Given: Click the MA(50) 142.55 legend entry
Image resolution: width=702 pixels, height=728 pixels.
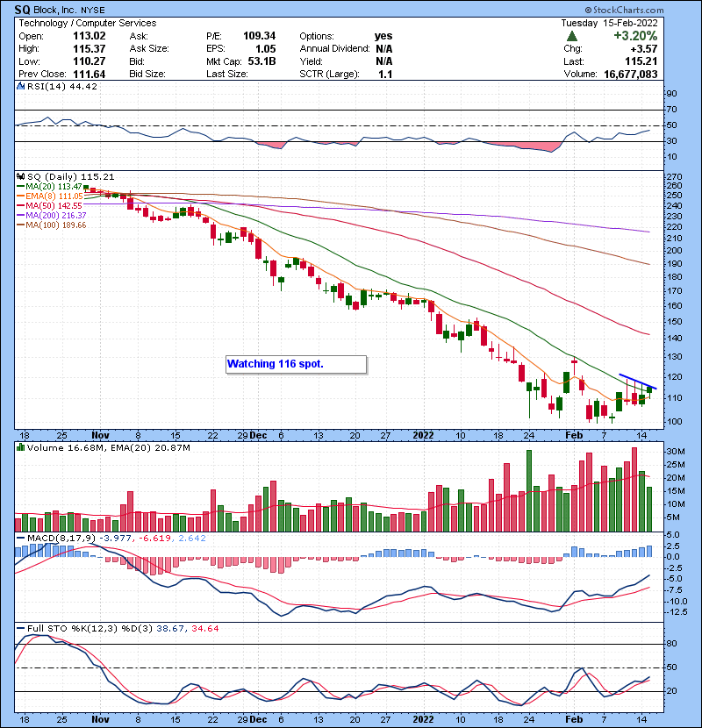Looking at the screenshot, I should point(50,205).
